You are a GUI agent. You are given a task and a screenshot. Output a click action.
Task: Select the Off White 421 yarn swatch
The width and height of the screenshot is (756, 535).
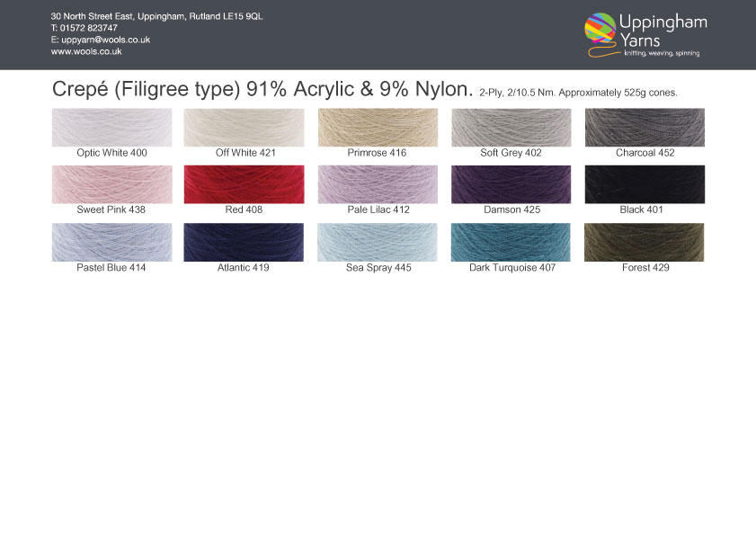click(x=244, y=128)
